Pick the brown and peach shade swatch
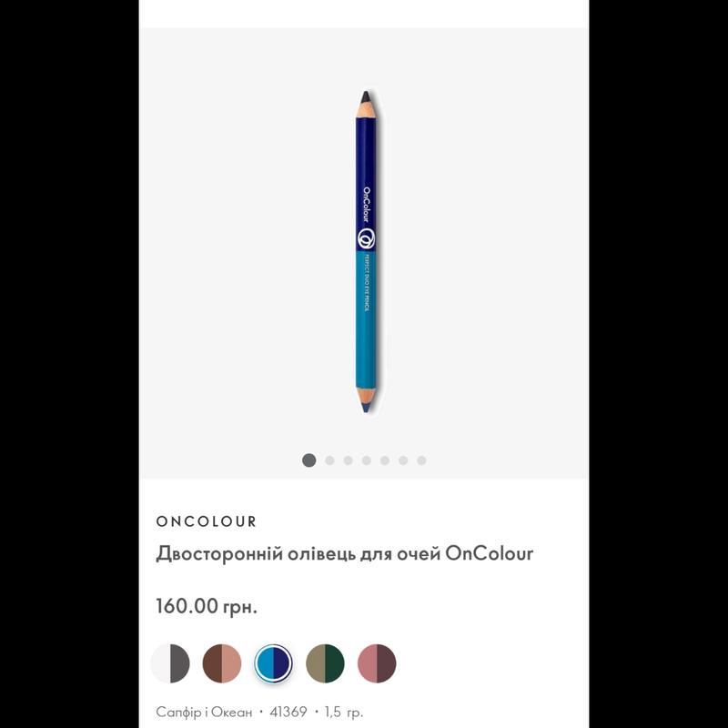 point(222,663)
